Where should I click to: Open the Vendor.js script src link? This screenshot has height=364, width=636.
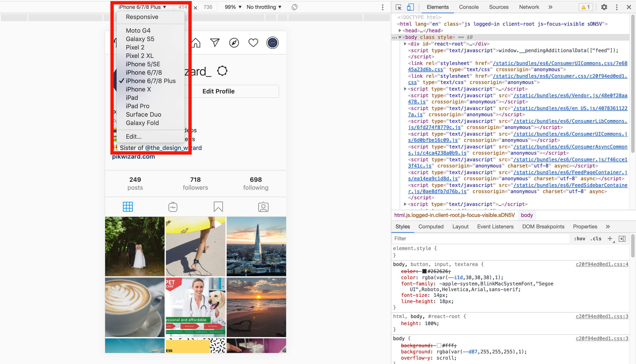518,99
